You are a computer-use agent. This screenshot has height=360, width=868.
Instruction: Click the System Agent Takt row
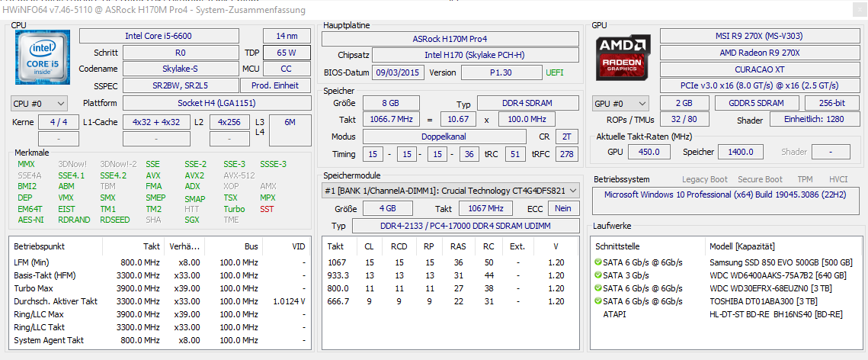tap(160, 340)
